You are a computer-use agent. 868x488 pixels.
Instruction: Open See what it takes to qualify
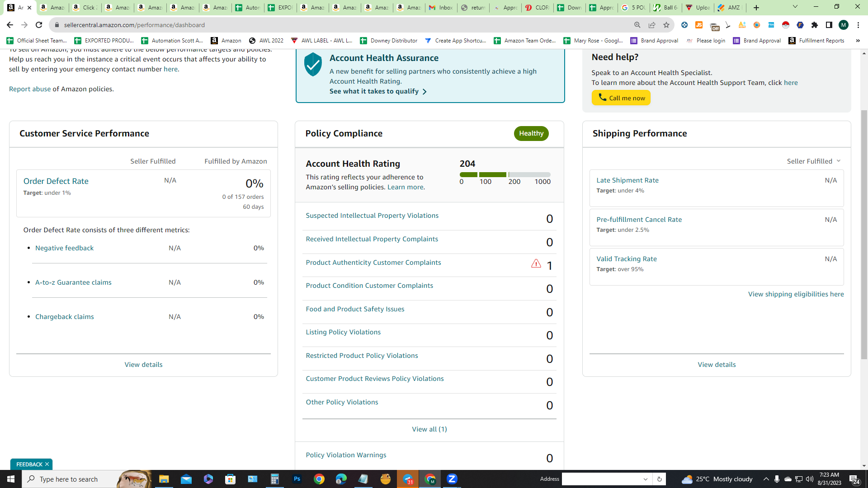pyautogui.click(x=378, y=91)
